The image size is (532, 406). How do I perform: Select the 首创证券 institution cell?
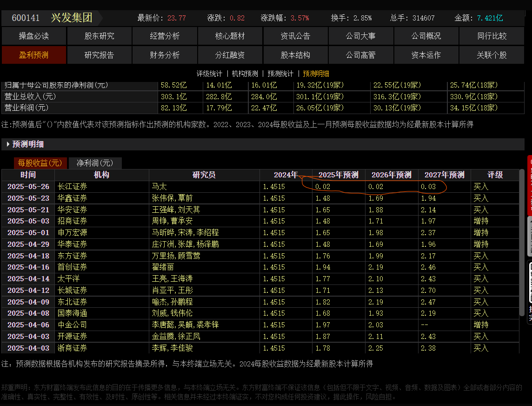coord(101,267)
